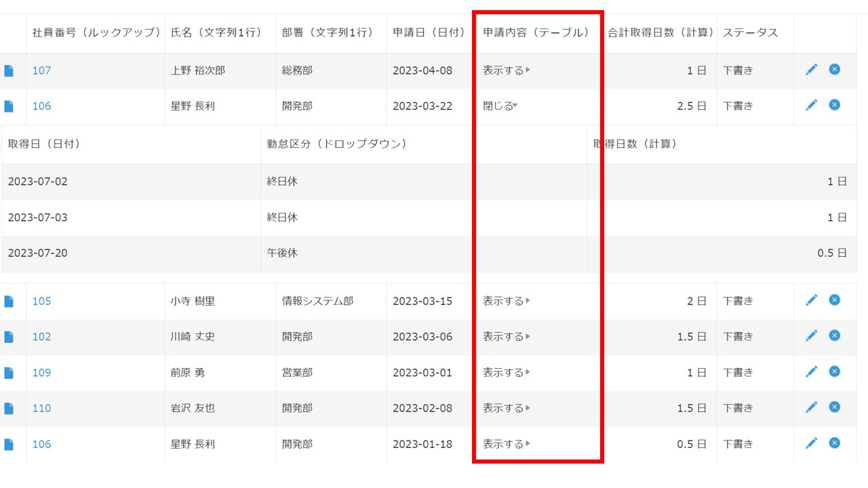Image resolution: width=868 pixels, height=488 pixels.
Task: Click delete icon for 前原 勇 row
Action: (834, 371)
